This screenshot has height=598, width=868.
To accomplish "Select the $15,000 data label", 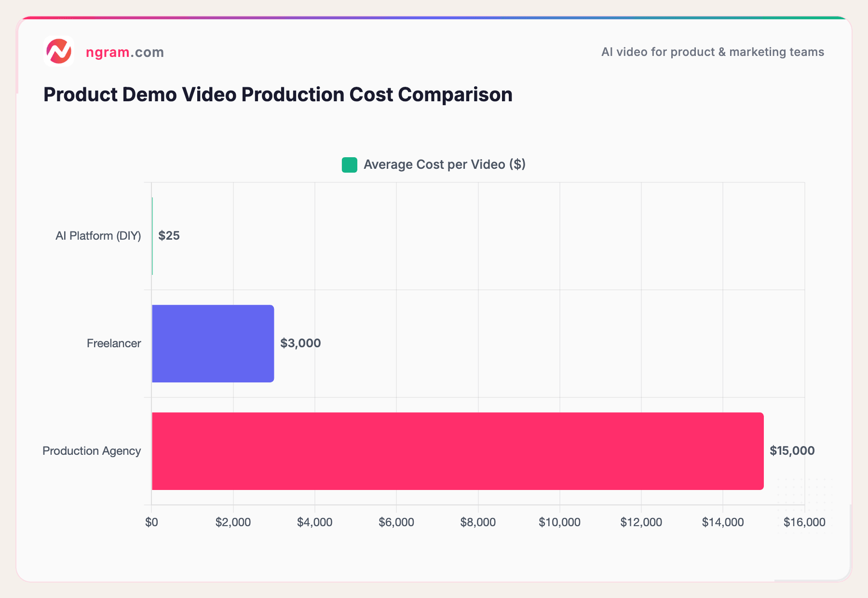I will tap(792, 451).
